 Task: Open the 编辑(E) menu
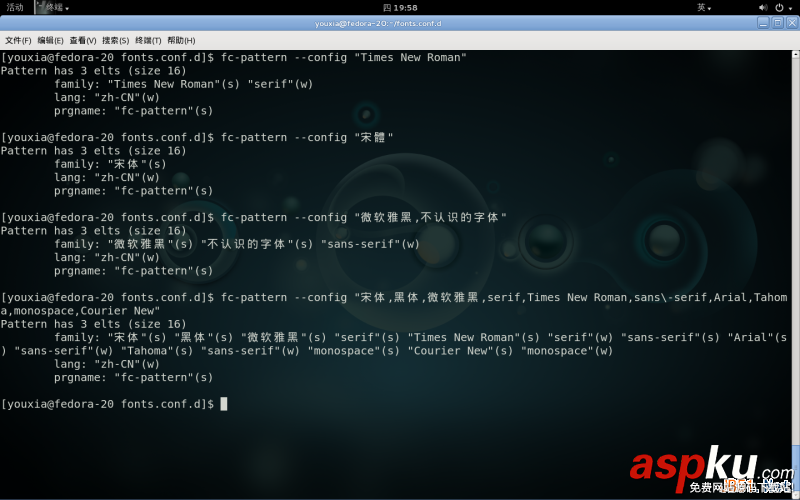click(x=50, y=40)
